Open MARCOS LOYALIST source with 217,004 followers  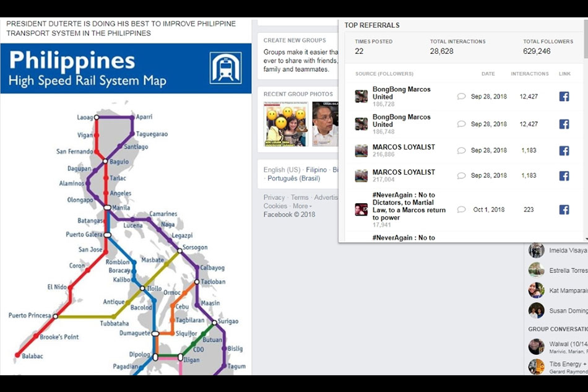[404, 172]
